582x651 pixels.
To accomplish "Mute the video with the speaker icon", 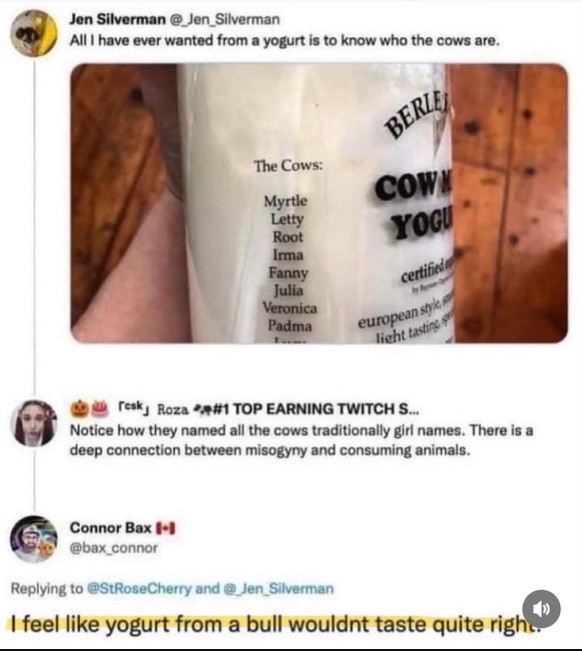I will tap(541, 608).
